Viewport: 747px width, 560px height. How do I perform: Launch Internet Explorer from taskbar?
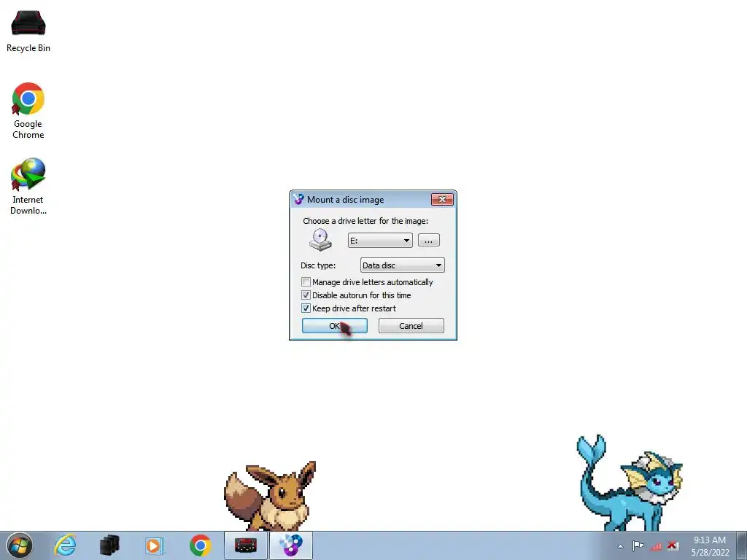pyautogui.click(x=65, y=545)
